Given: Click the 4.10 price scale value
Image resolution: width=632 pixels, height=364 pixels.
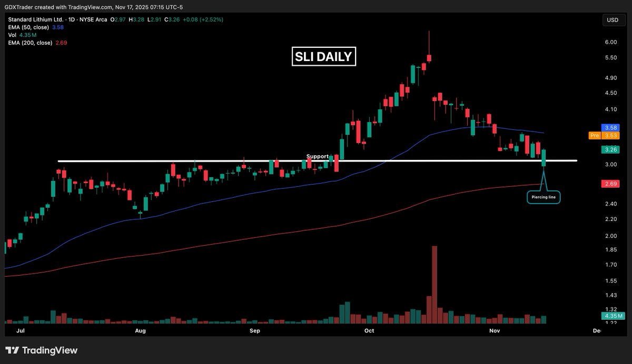Looking at the screenshot, I should (x=610, y=109).
